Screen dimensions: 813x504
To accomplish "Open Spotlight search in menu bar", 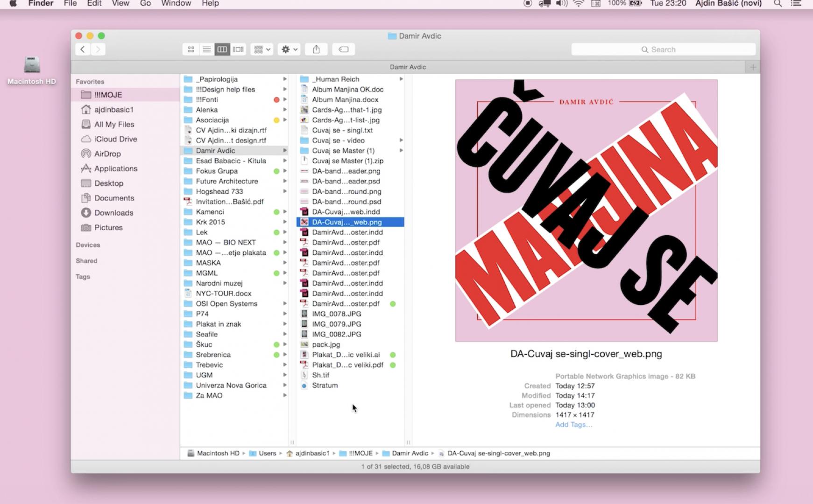I will [778, 4].
